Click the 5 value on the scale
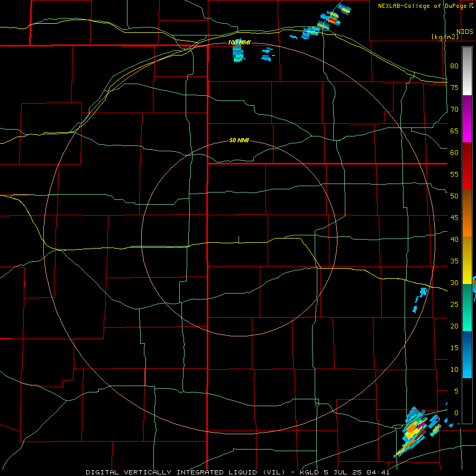The height and width of the screenshot is (476, 476). [x=456, y=391]
